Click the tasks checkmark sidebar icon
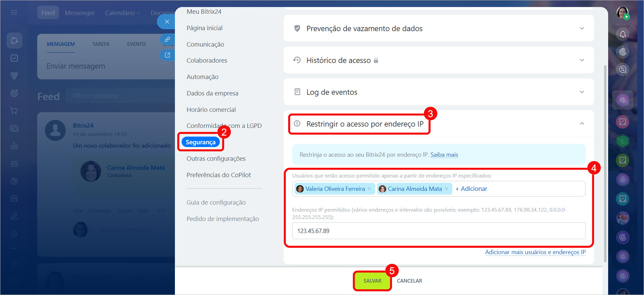Viewport: 644px width, 295px height. [14, 58]
